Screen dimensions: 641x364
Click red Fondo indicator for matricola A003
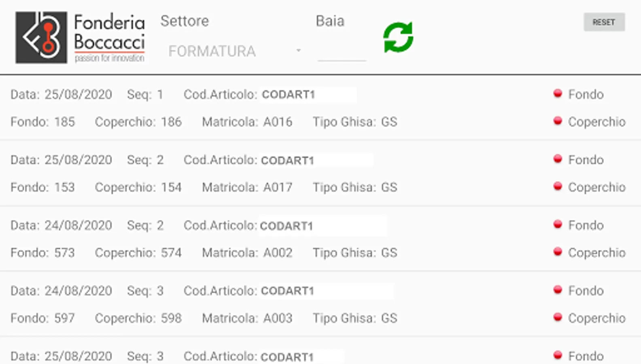558,290
